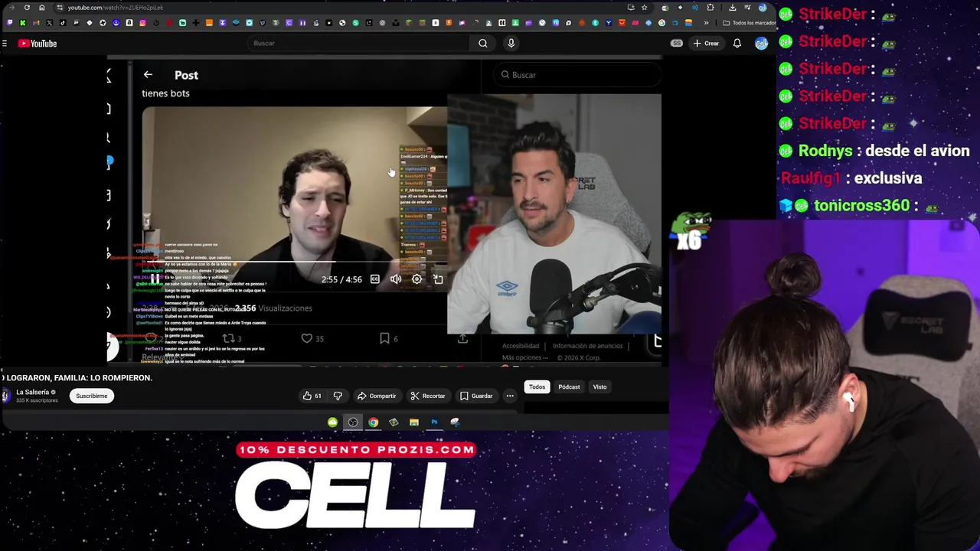
Task: Open the YouTube hamburger guide menu
Action: tap(5, 44)
